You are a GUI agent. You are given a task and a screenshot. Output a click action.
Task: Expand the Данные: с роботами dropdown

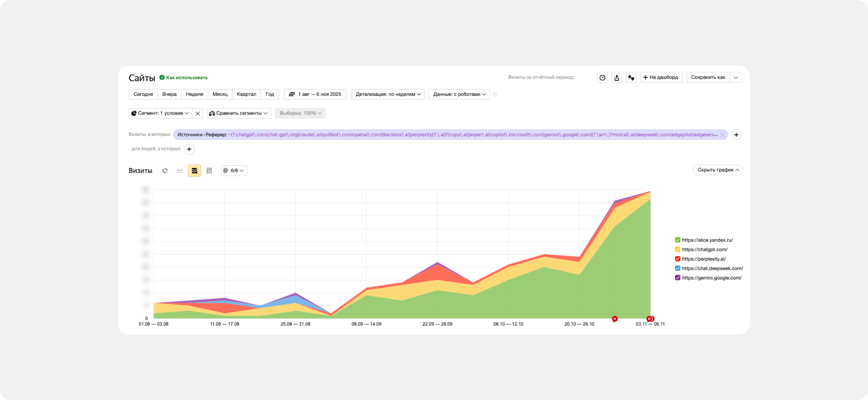(x=459, y=94)
